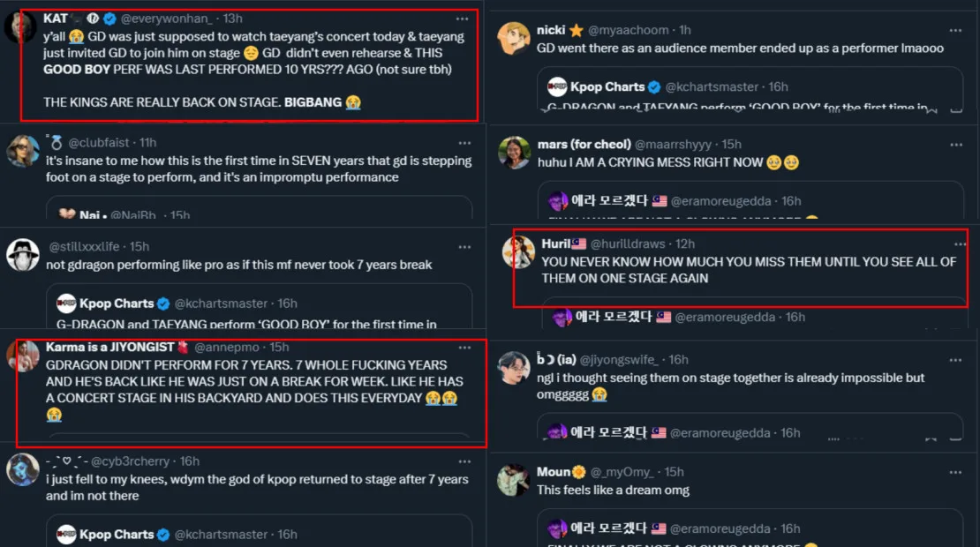This screenshot has height=547, width=980.
Task: Click nicki's profile avatar
Action: coord(514,39)
